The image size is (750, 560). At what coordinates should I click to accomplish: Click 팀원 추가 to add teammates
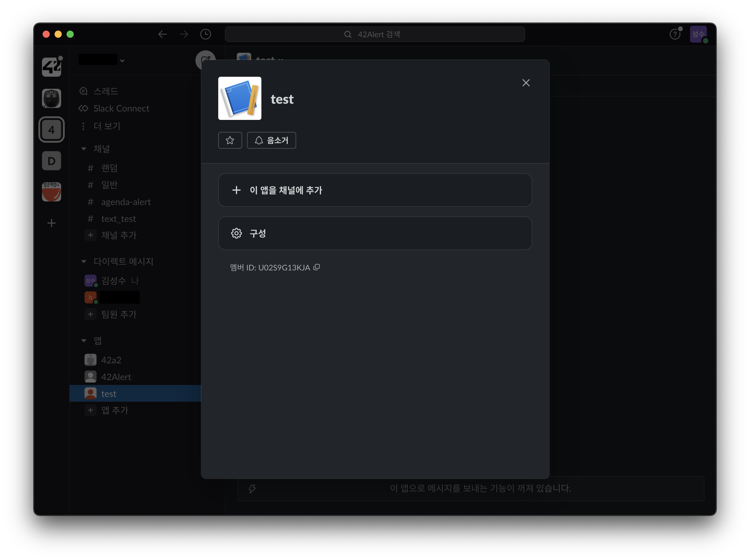pos(119,314)
